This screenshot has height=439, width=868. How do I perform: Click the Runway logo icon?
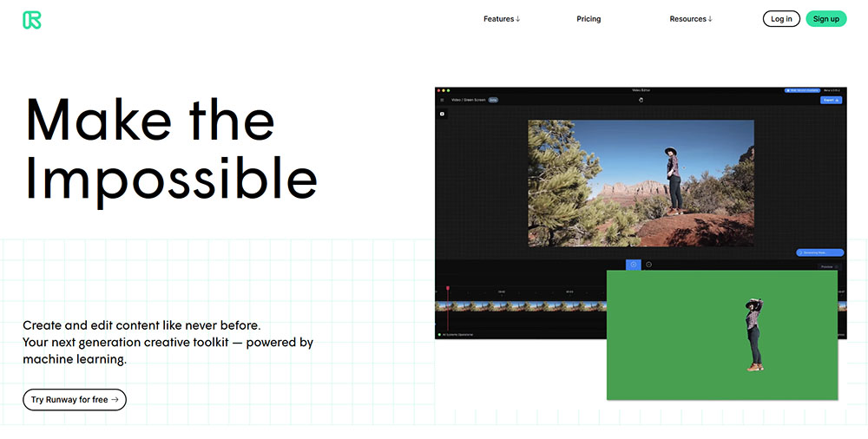pos(31,19)
